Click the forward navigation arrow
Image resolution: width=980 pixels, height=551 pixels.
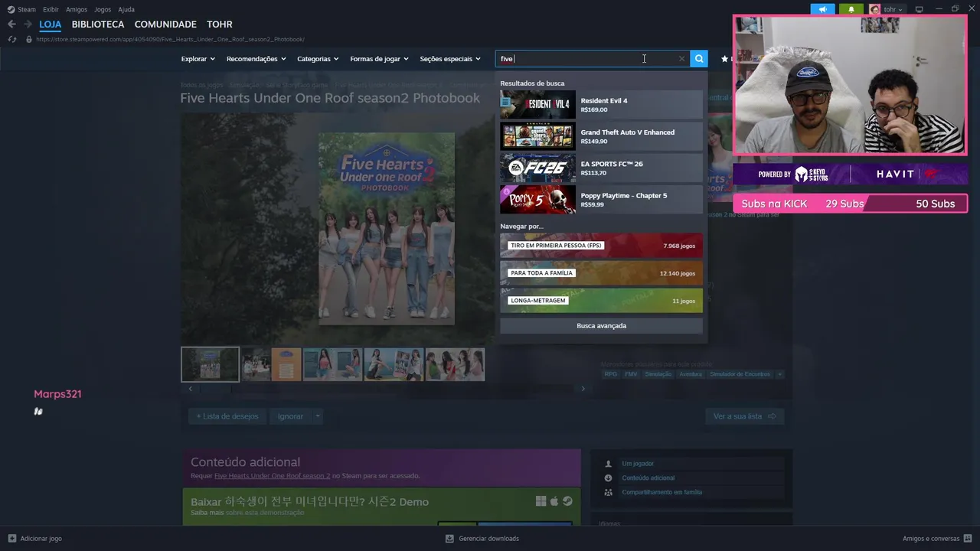28,24
